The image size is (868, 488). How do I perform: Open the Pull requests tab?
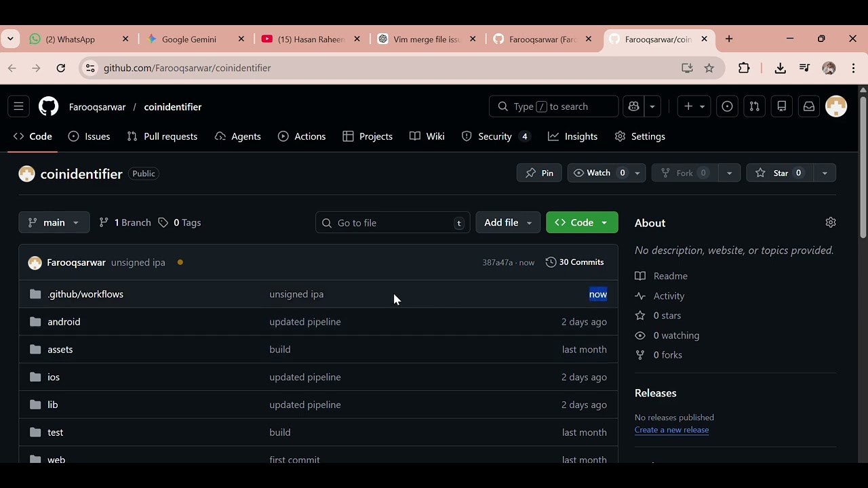coord(162,136)
